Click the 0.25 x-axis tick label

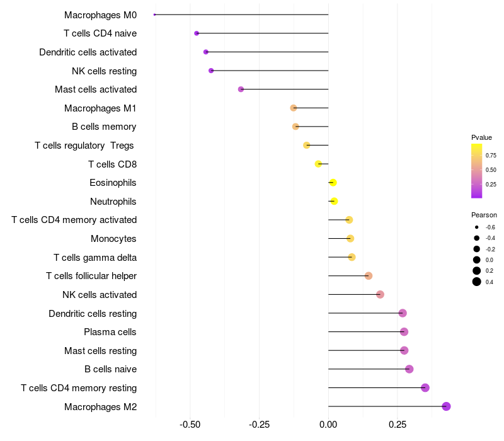point(398,425)
